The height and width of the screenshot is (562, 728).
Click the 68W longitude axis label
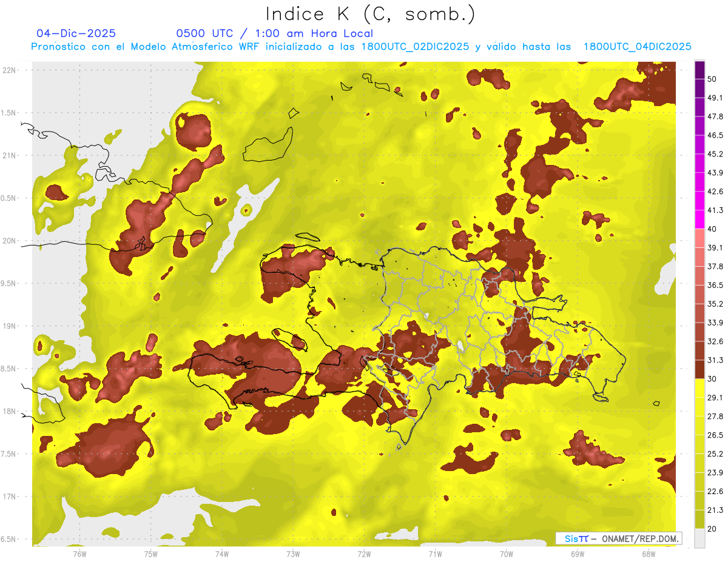649,554
